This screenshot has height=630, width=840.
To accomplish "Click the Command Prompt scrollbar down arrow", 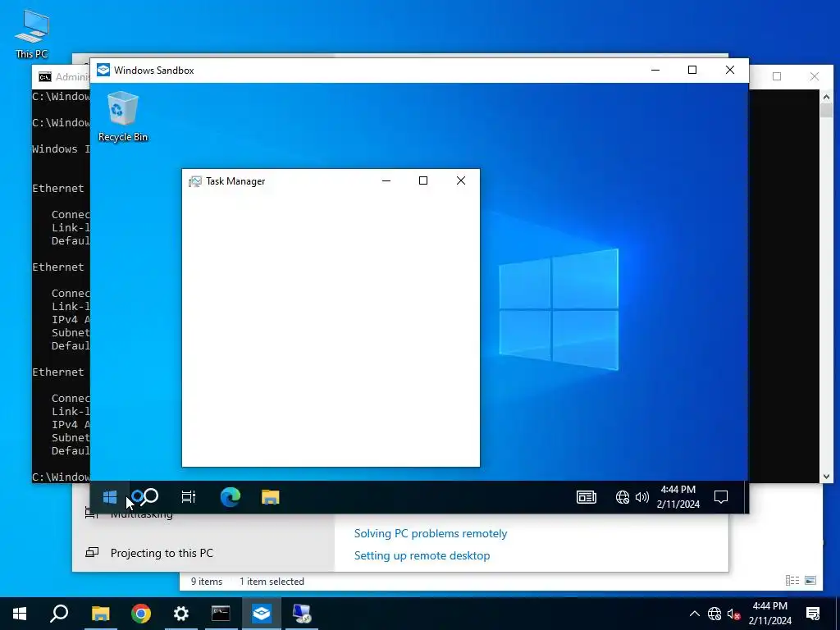I will [826, 477].
